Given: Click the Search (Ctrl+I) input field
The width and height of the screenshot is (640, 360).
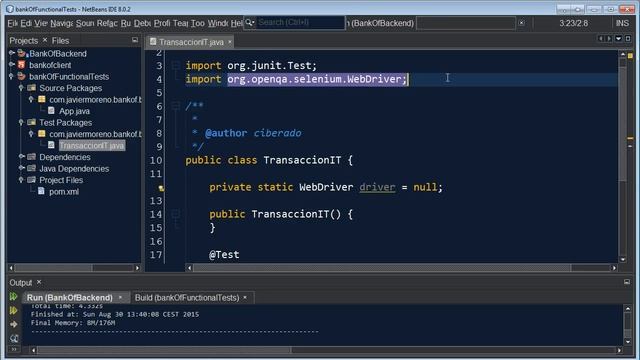Looking at the screenshot, I should pos(301,22).
